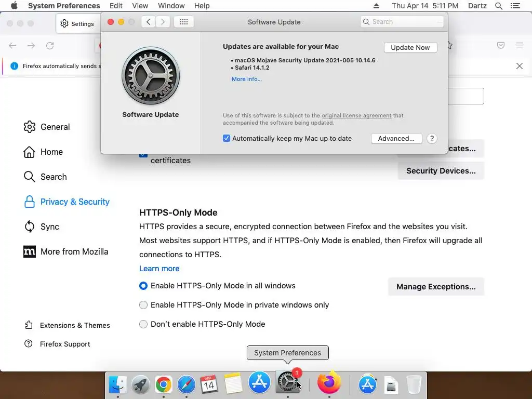The image size is (532, 399).
Task: Open Firefox Support link
Action: pyautogui.click(x=57, y=344)
